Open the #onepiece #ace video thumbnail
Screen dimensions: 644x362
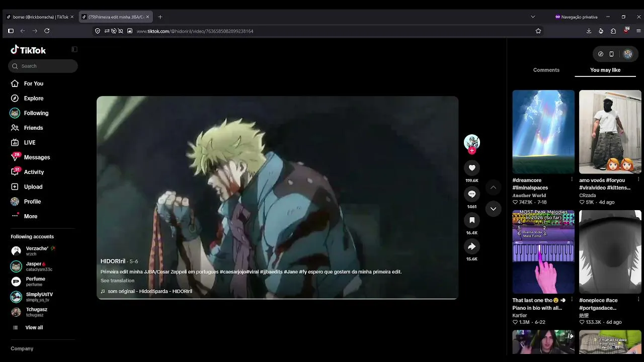[610, 252]
